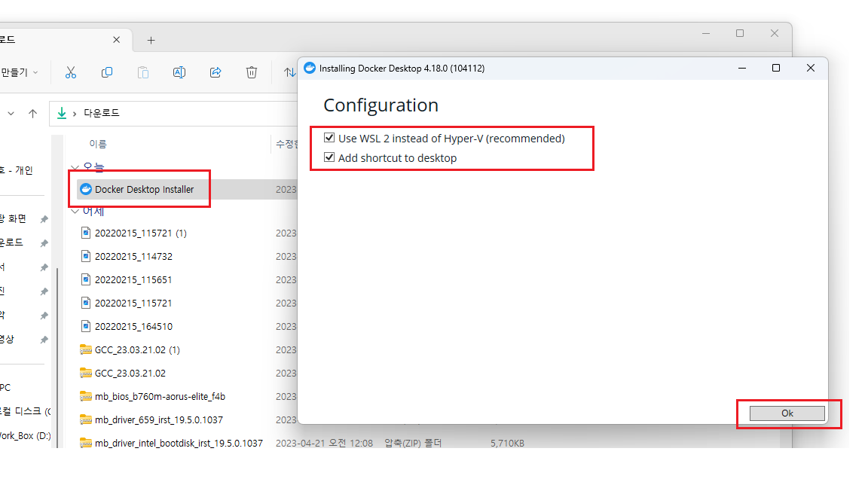Expand breadcrumb chevron before 다운로드
Viewport: 868px width, 488px height.
point(75,114)
